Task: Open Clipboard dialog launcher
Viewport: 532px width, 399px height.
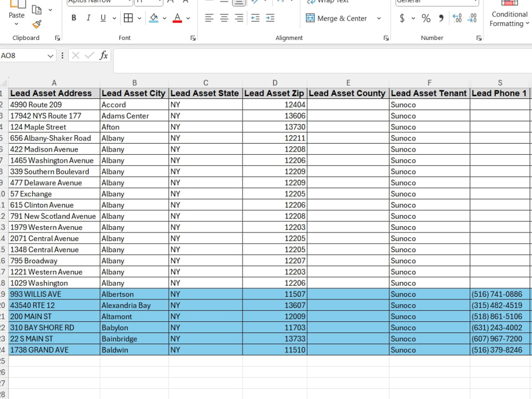Action: (x=57, y=38)
